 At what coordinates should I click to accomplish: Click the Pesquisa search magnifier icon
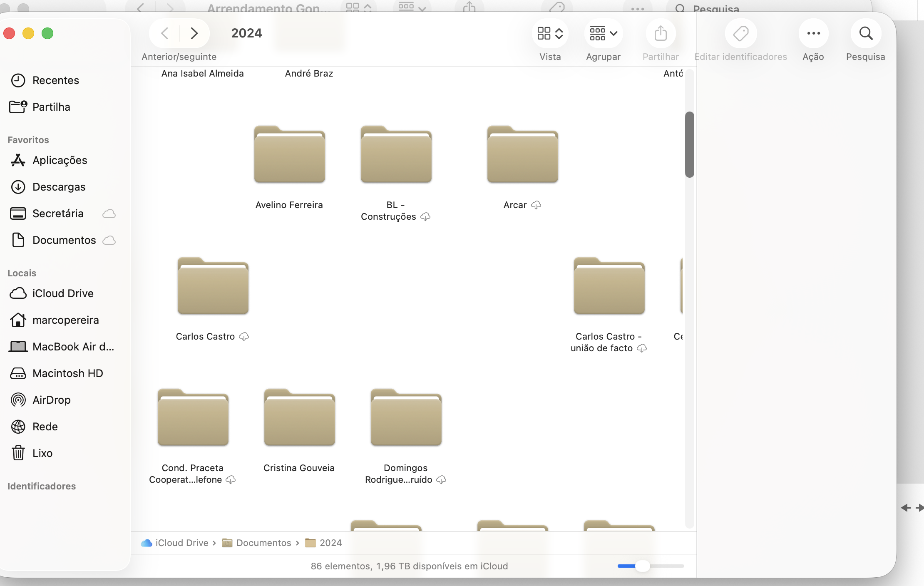866,33
